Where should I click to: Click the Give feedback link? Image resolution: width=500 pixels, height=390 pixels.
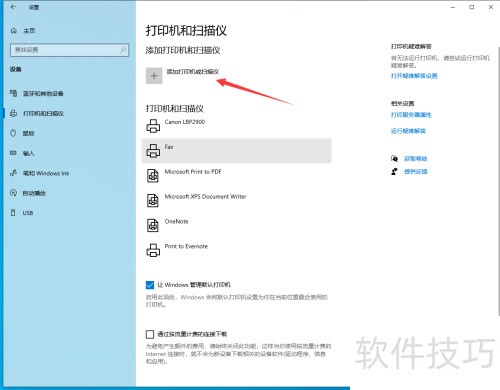click(x=415, y=171)
